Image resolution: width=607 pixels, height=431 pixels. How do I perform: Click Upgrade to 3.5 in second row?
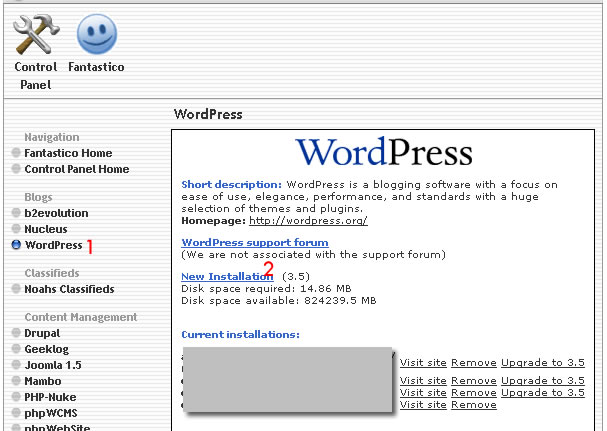[543, 381]
